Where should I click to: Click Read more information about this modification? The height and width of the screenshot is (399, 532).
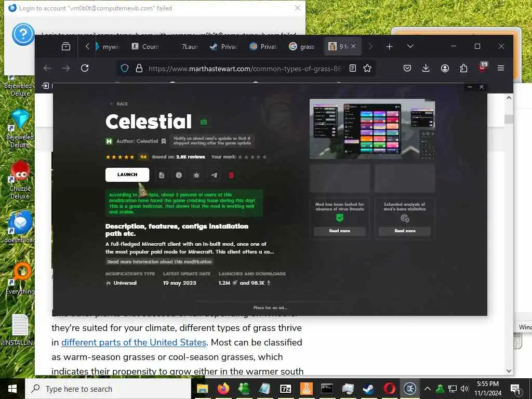click(x=159, y=262)
